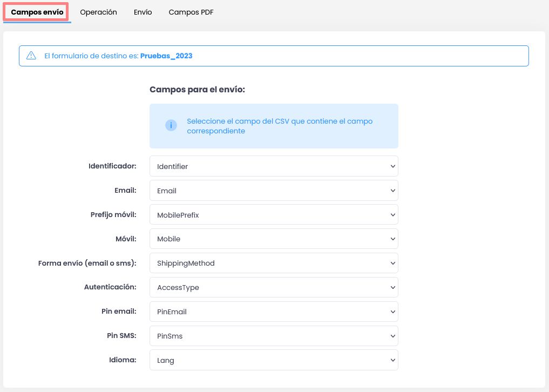Open the Campos PDF tab
549x392 pixels.
tap(191, 12)
